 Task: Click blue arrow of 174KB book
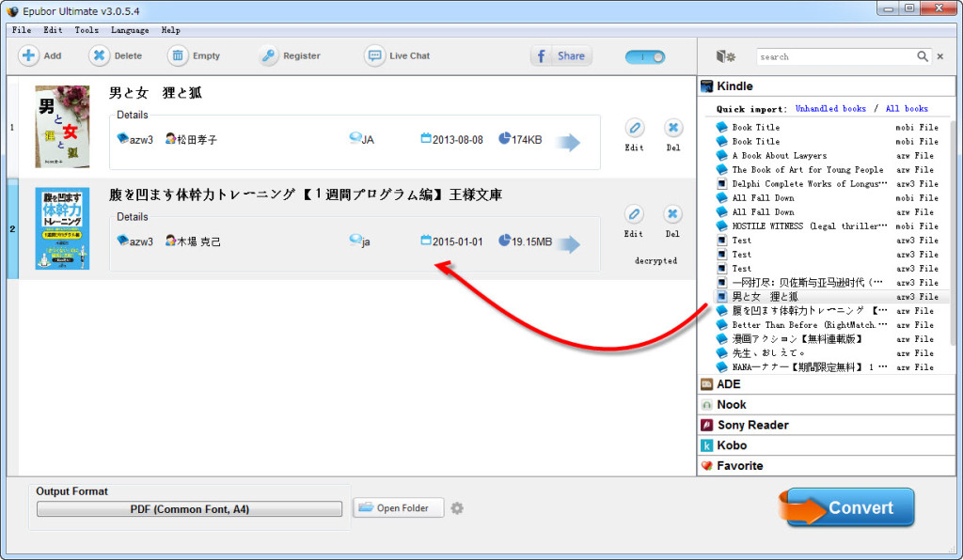[x=568, y=142]
